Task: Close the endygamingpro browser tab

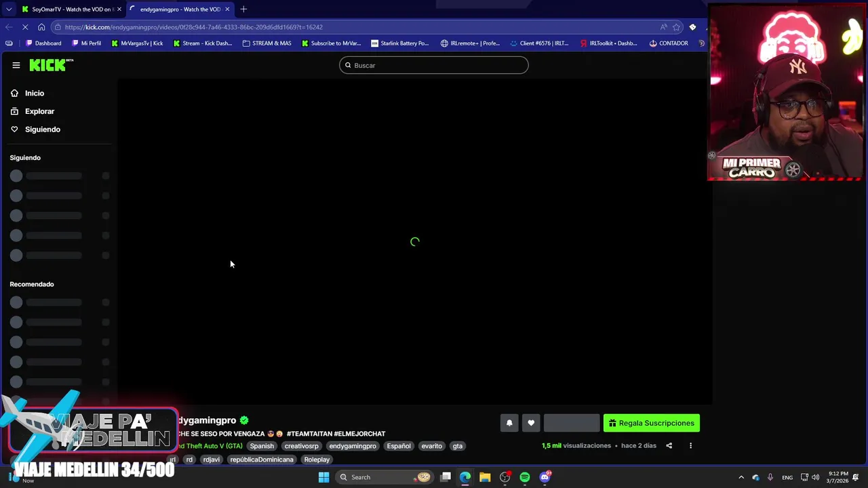Action: (227, 9)
